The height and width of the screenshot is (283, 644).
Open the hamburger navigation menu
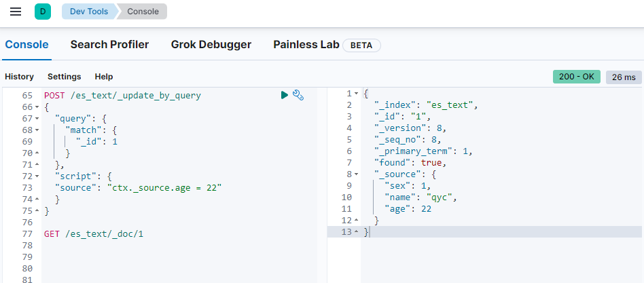pyautogui.click(x=16, y=12)
